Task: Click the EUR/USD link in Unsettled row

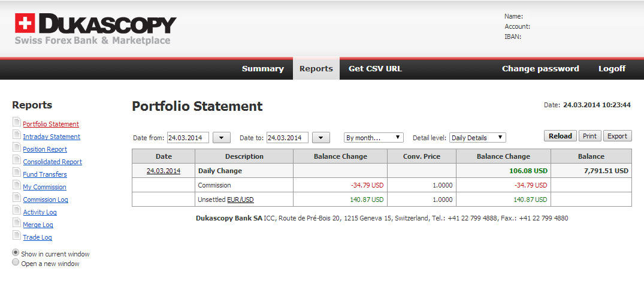Action: [x=240, y=200]
